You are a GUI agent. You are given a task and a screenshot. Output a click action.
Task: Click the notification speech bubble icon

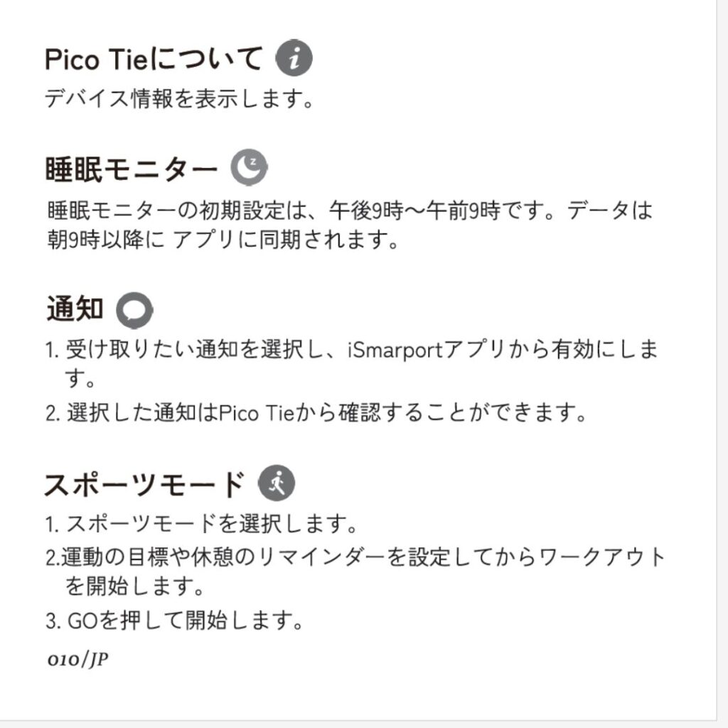pyautogui.click(x=134, y=310)
